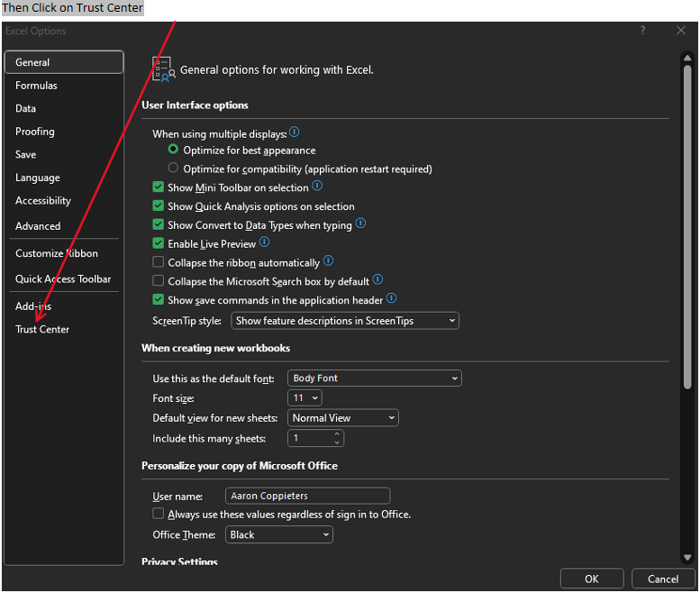Image resolution: width=700 pixels, height=593 pixels.
Task: Open the Formulas category
Action: (64, 86)
